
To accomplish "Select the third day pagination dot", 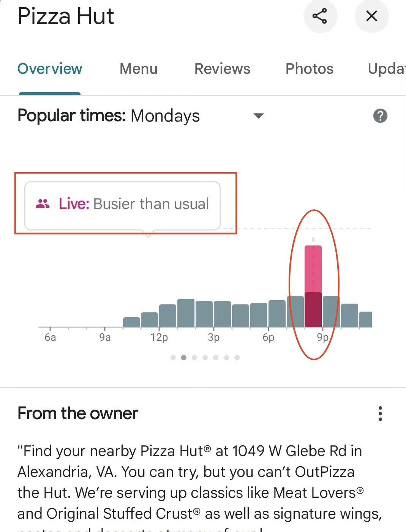I will tap(194, 358).
